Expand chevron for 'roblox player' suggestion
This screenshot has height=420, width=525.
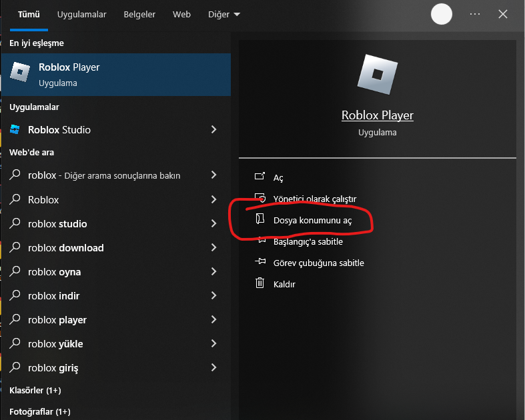point(214,319)
